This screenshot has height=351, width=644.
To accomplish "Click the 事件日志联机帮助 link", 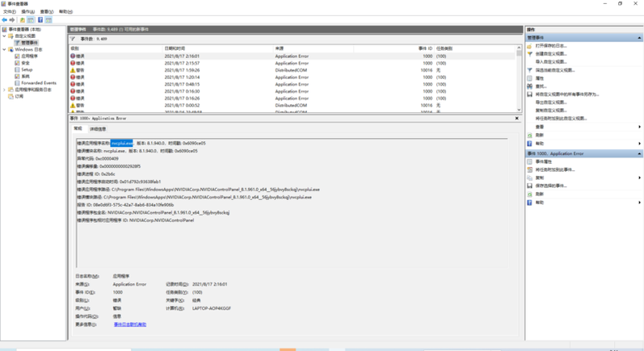I will click(130, 324).
